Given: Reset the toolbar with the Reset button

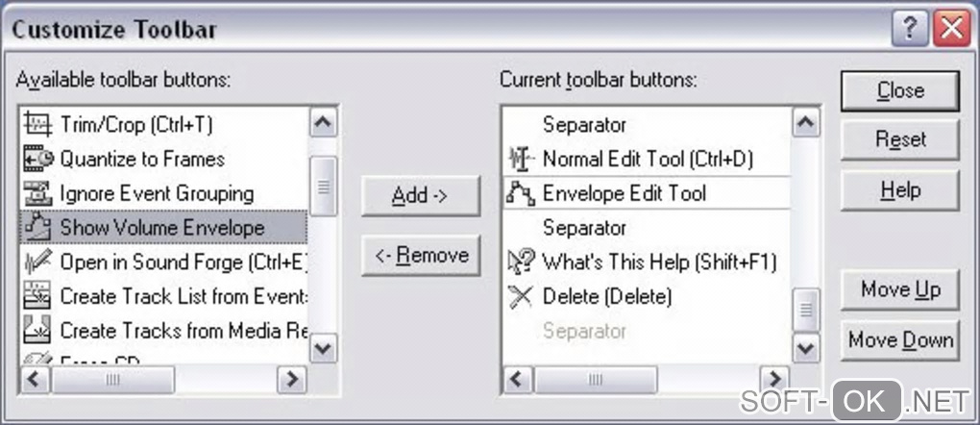Looking at the screenshot, I should pyautogui.click(x=900, y=140).
